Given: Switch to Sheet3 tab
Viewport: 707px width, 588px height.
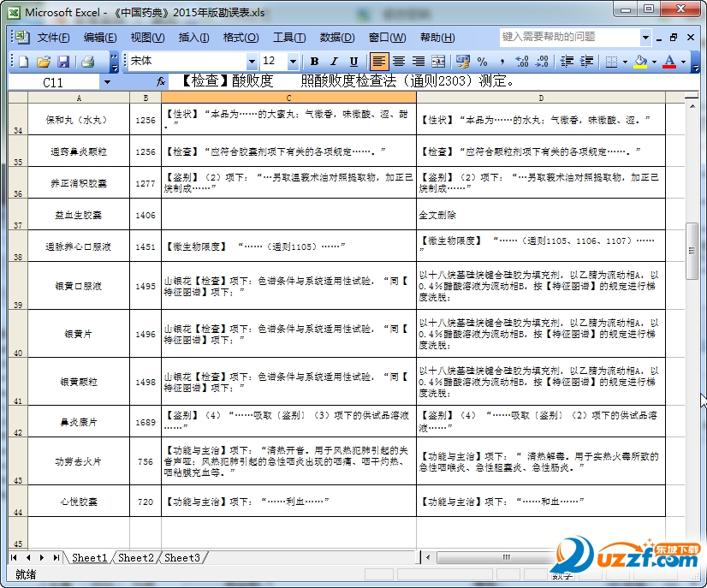Looking at the screenshot, I should pyautogui.click(x=182, y=558).
